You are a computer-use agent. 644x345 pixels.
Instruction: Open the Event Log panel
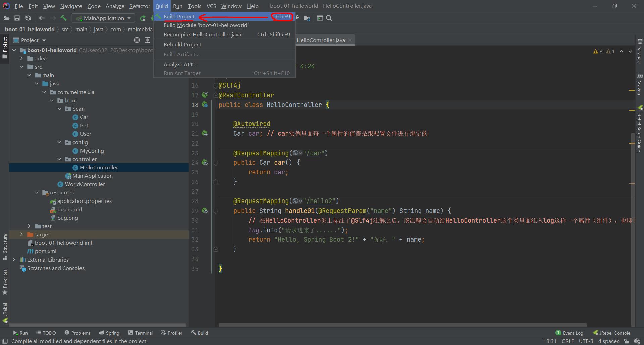coord(570,333)
